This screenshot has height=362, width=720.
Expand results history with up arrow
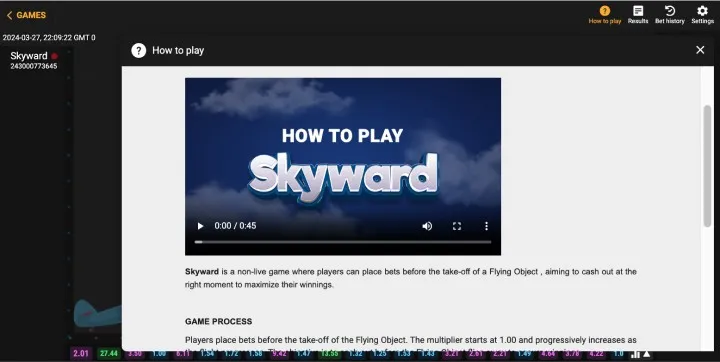[647, 354]
